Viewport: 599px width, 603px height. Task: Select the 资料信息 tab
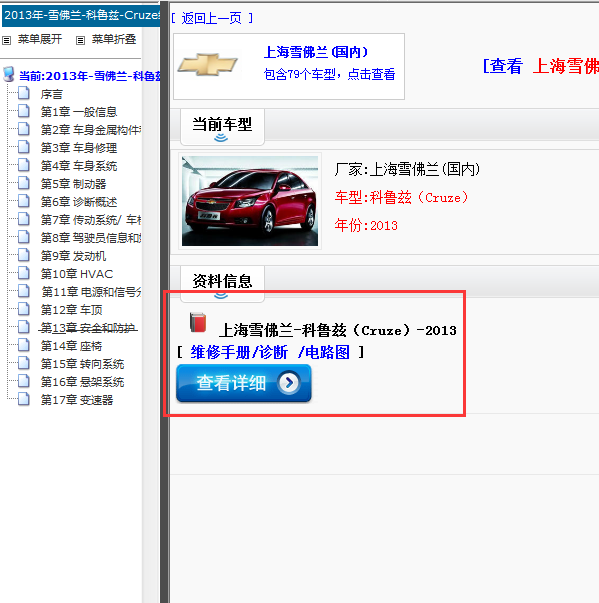pos(222,283)
